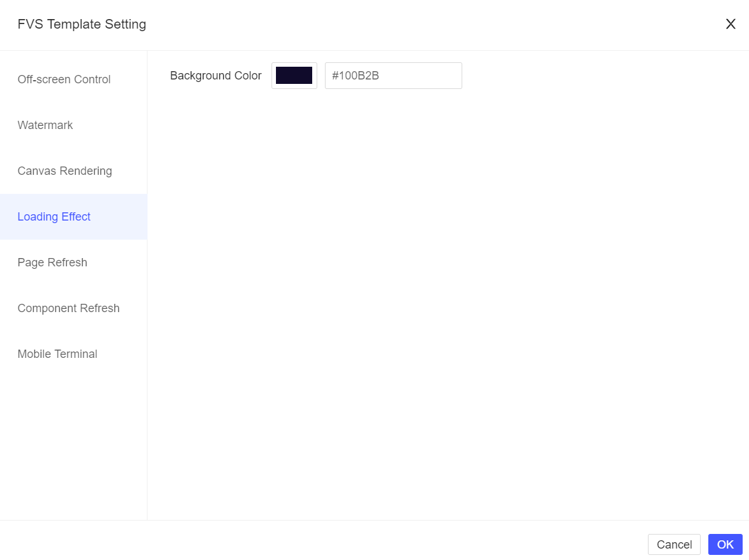Return to the Watermark configuration
Screen dimensions: 749x560
point(45,125)
